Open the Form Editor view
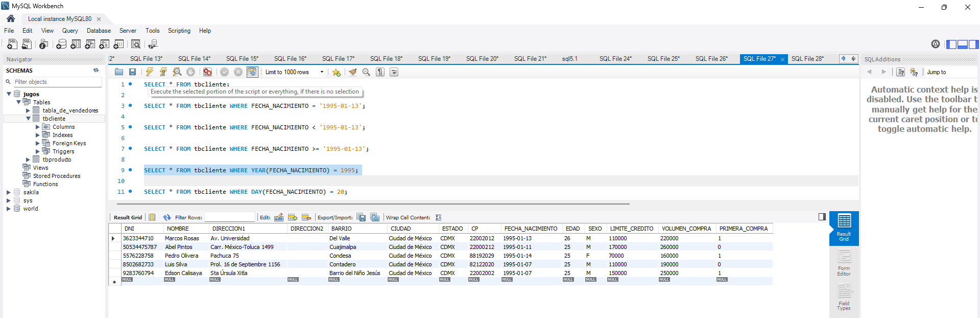This screenshot has width=980, height=318. click(844, 263)
